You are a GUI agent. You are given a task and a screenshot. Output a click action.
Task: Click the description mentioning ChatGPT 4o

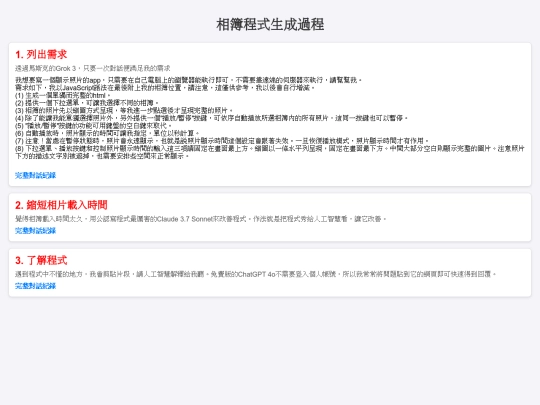[x=256, y=274]
